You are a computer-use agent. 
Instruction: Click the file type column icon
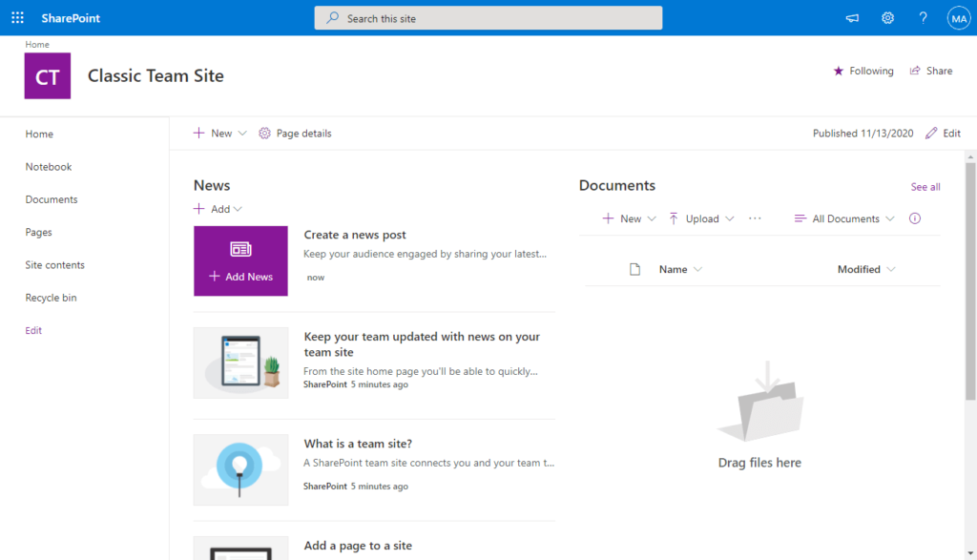click(x=634, y=269)
